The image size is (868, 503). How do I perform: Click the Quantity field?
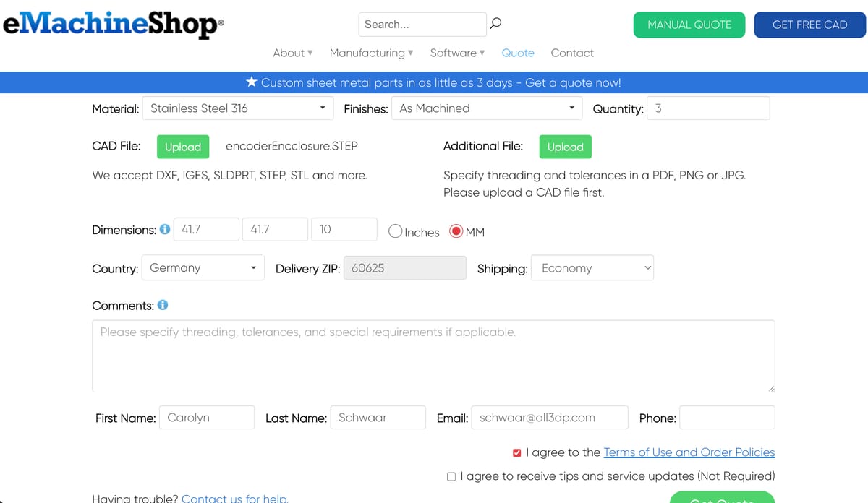pyautogui.click(x=708, y=108)
